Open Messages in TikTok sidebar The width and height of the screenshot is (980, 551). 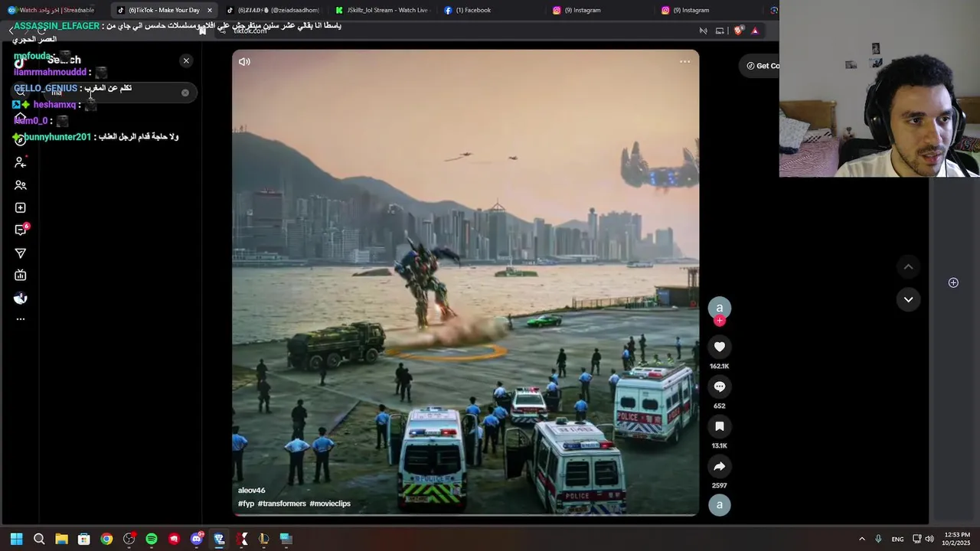click(21, 253)
